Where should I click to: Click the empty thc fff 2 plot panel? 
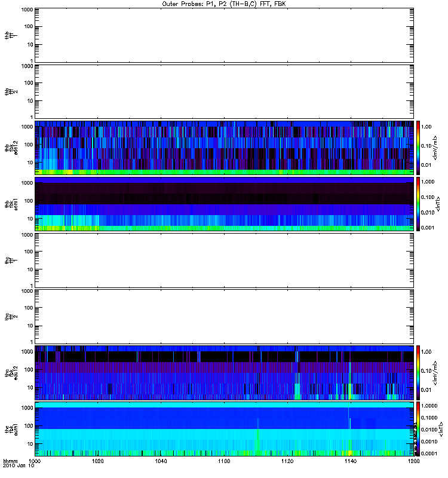[x=225, y=317]
